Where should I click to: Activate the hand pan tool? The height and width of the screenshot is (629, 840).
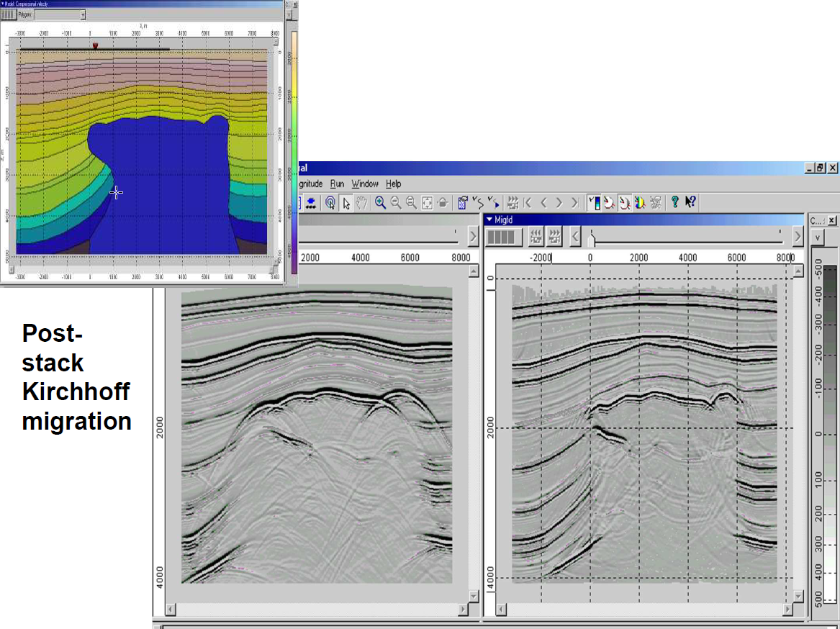[361, 203]
